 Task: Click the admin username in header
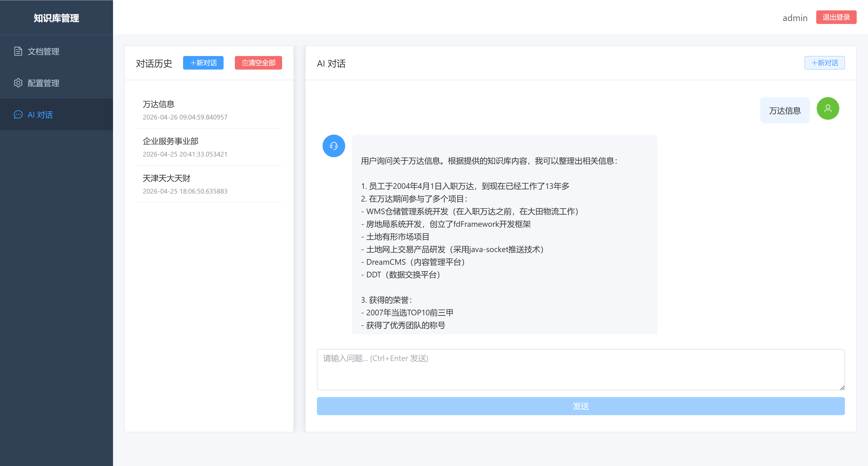(x=795, y=18)
